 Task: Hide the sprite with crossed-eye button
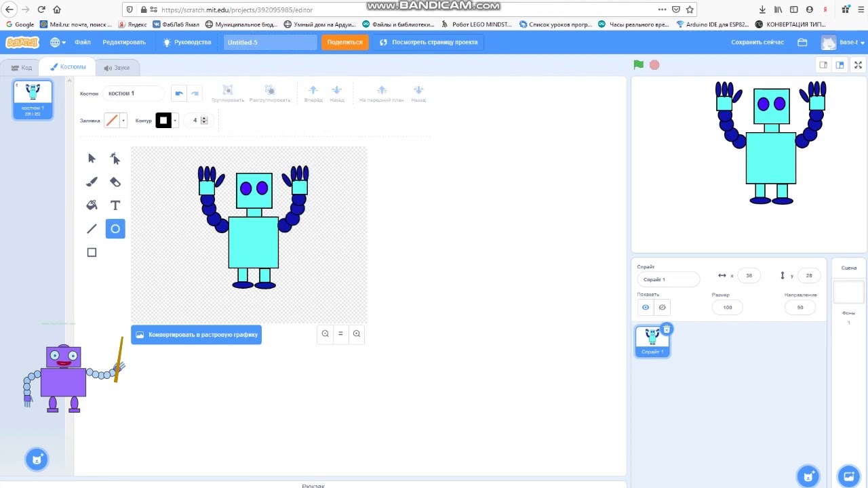coord(663,308)
